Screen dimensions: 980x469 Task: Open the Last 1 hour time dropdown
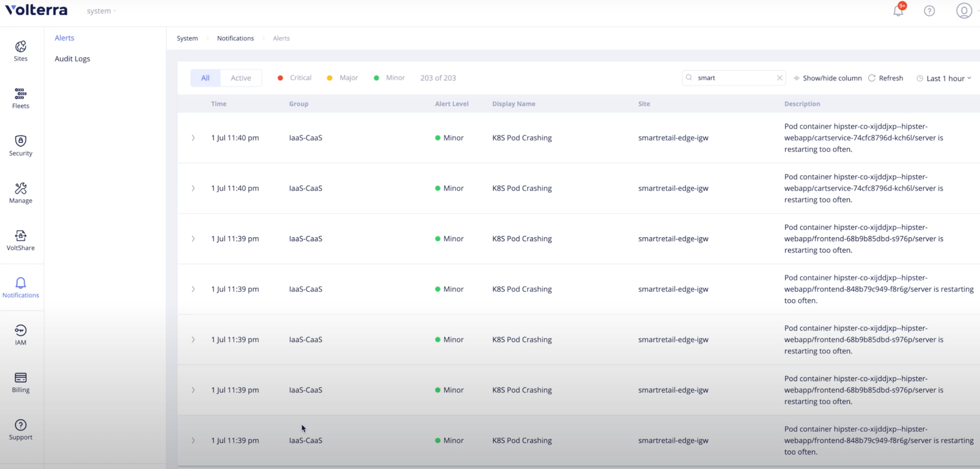pos(944,78)
